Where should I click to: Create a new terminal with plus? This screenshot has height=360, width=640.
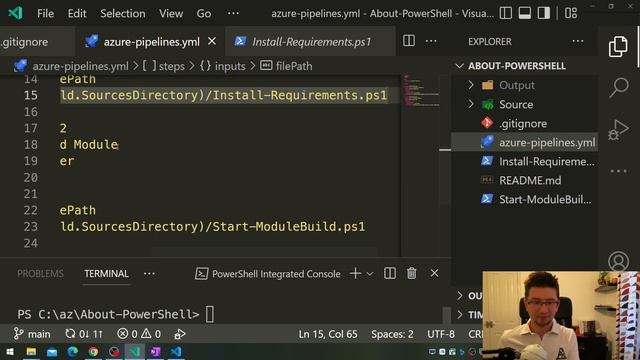pos(356,273)
